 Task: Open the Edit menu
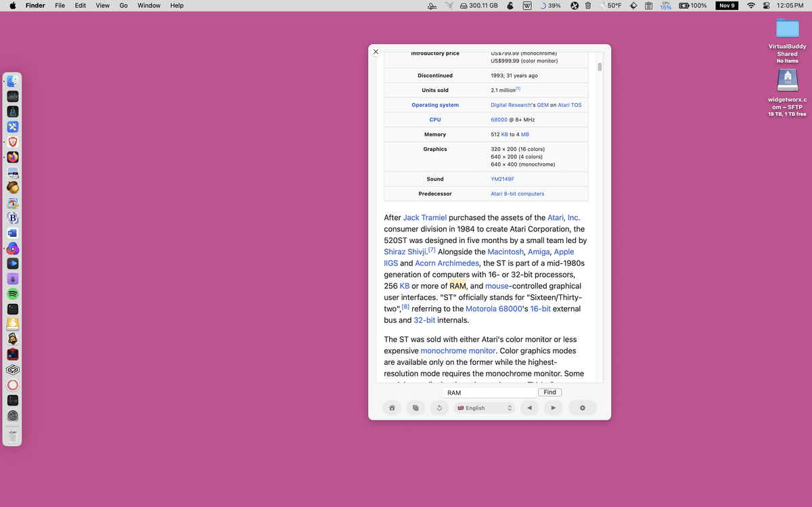[x=80, y=5]
